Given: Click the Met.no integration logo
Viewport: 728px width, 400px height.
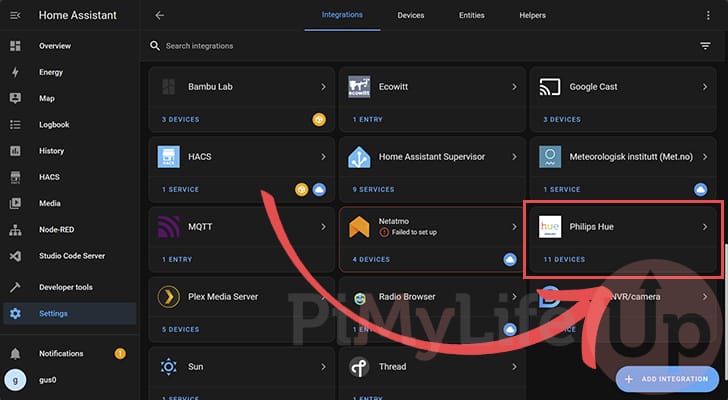Looking at the screenshot, I should (x=550, y=157).
